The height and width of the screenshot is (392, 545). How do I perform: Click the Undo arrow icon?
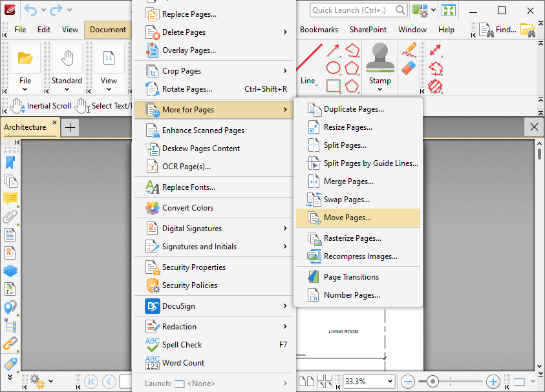tap(30, 10)
